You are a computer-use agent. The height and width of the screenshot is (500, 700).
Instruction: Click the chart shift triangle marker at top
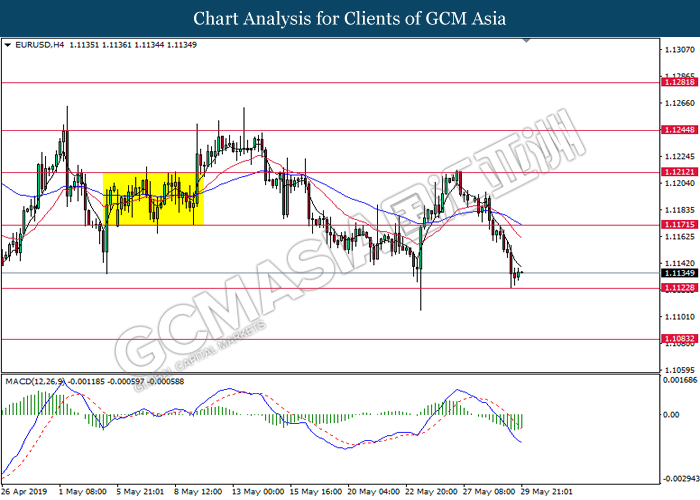point(526,41)
